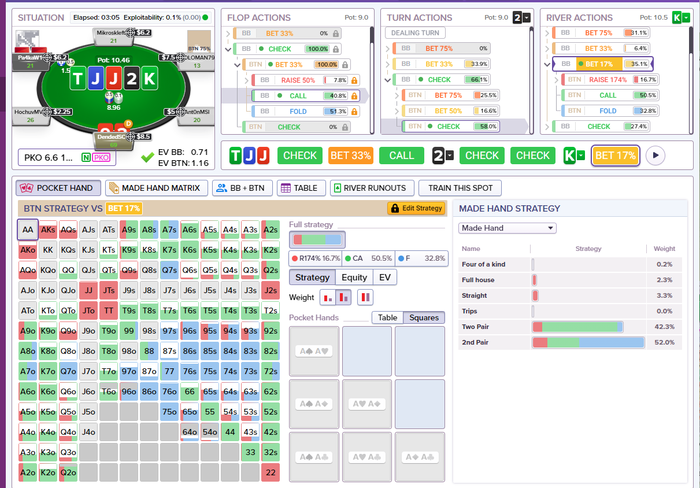Select the Equity view toggle
The height and width of the screenshot is (488, 700).
[x=354, y=277]
